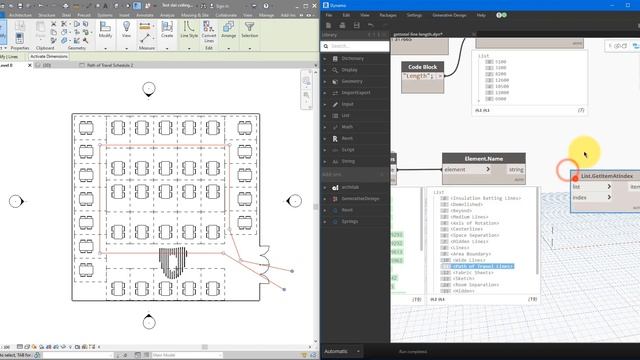Select Path of Travel Lines list item

coord(482,266)
